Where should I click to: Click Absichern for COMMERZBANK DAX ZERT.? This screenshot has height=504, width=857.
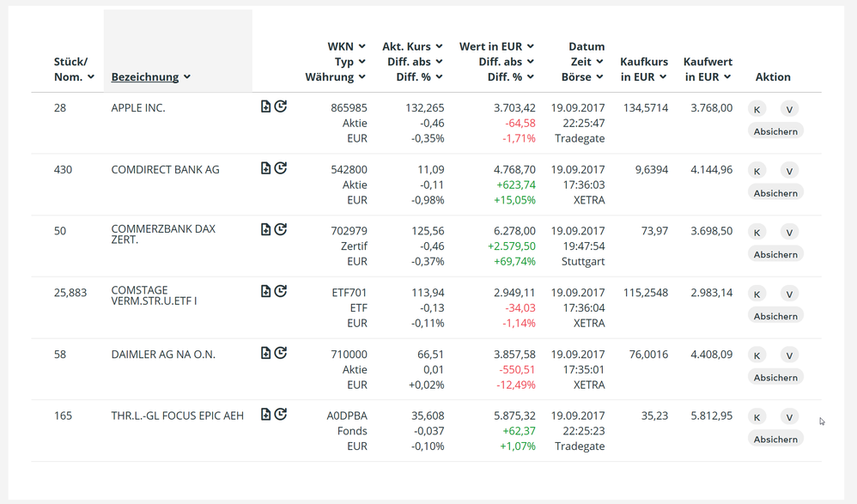pos(775,255)
